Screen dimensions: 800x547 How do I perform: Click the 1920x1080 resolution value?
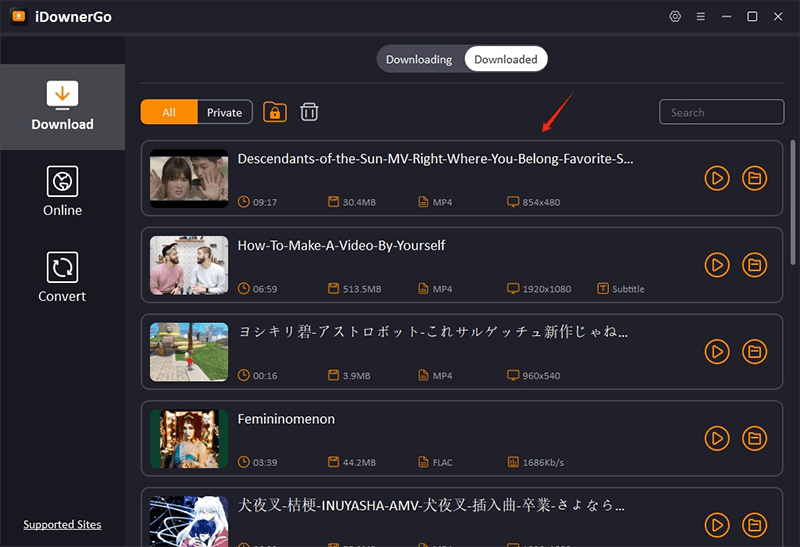[x=546, y=289]
